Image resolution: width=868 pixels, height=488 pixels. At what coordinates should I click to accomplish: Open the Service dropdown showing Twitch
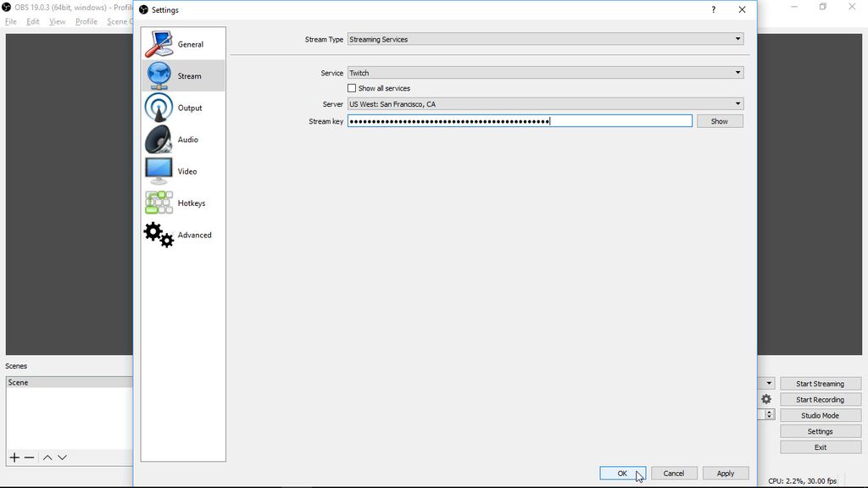[545, 73]
